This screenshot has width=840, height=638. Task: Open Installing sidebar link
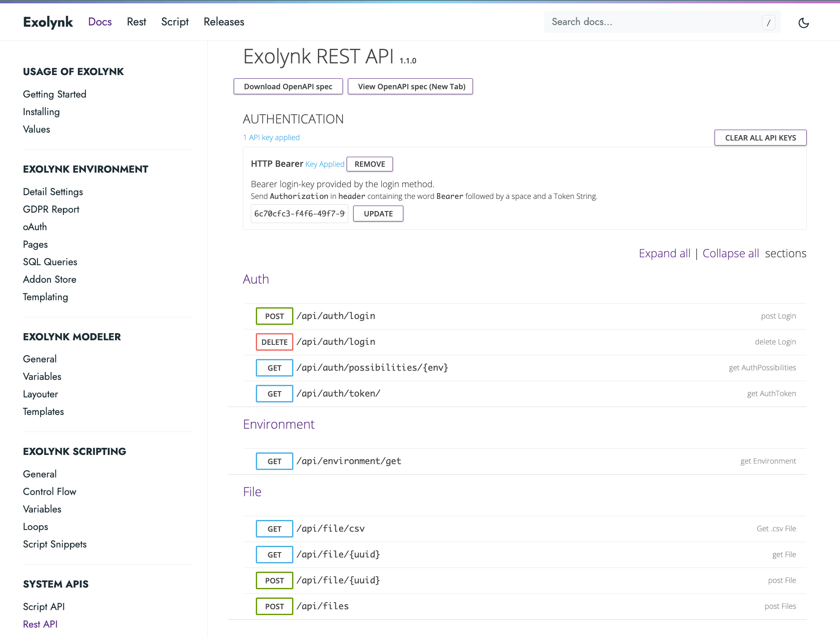click(x=41, y=112)
